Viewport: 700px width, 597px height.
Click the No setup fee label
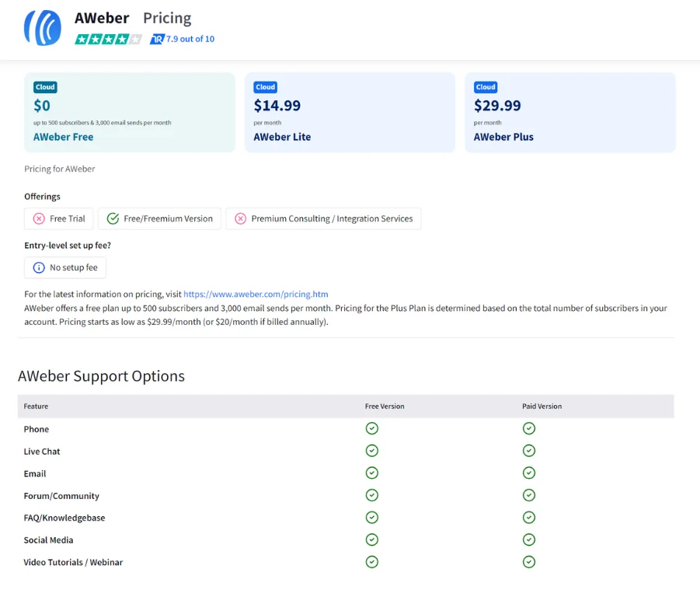[x=74, y=267]
